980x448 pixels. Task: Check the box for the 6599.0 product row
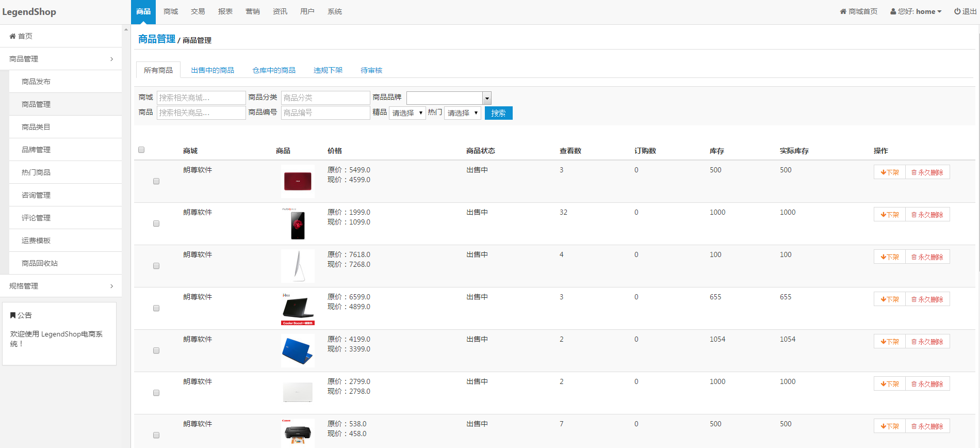[x=156, y=308]
